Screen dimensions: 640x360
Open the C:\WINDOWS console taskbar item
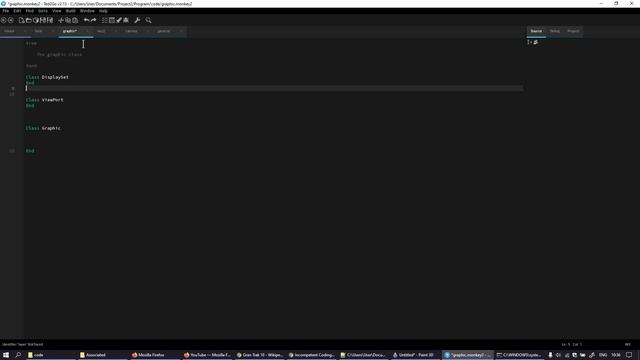pos(519,355)
